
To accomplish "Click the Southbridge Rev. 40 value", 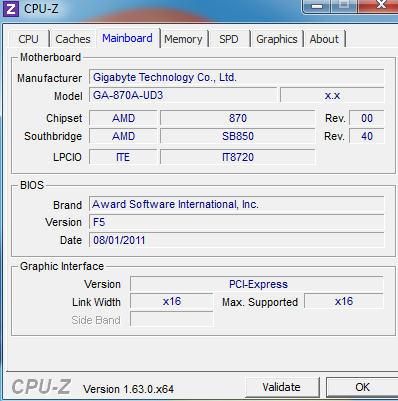I will 367,136.
